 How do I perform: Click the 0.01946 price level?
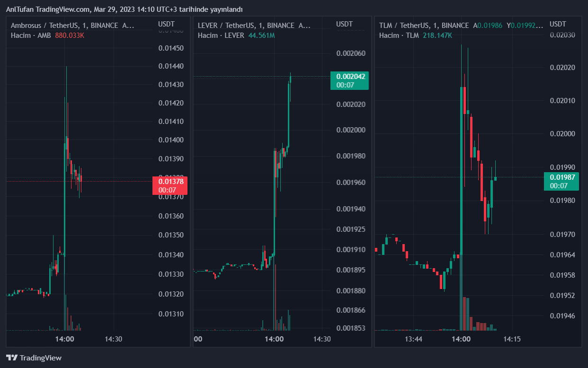(562, 315)
